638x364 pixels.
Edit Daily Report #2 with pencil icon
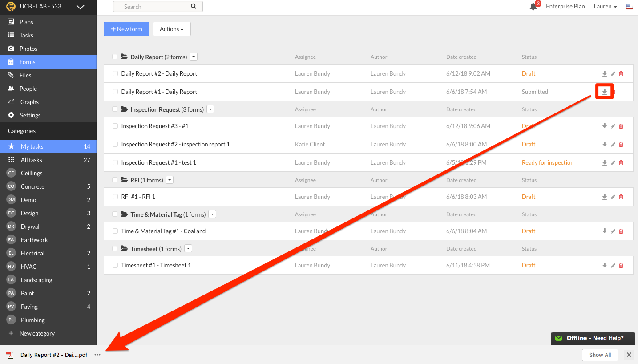click(613, 74)
